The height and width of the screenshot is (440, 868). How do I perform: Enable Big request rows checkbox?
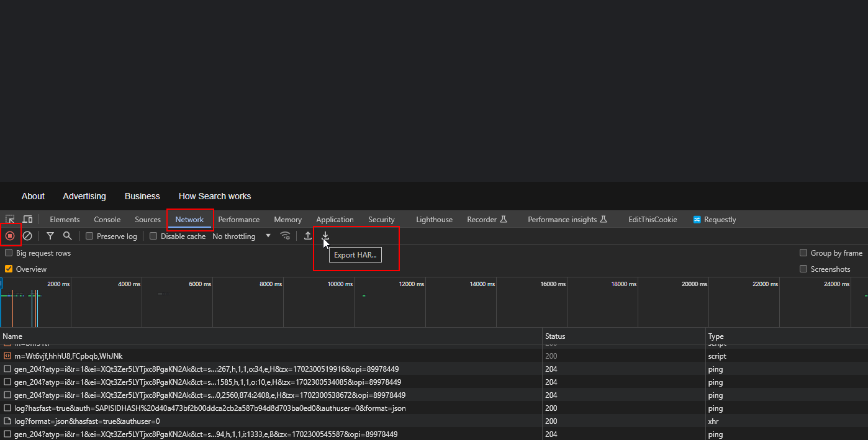click(x=9, y=253)
